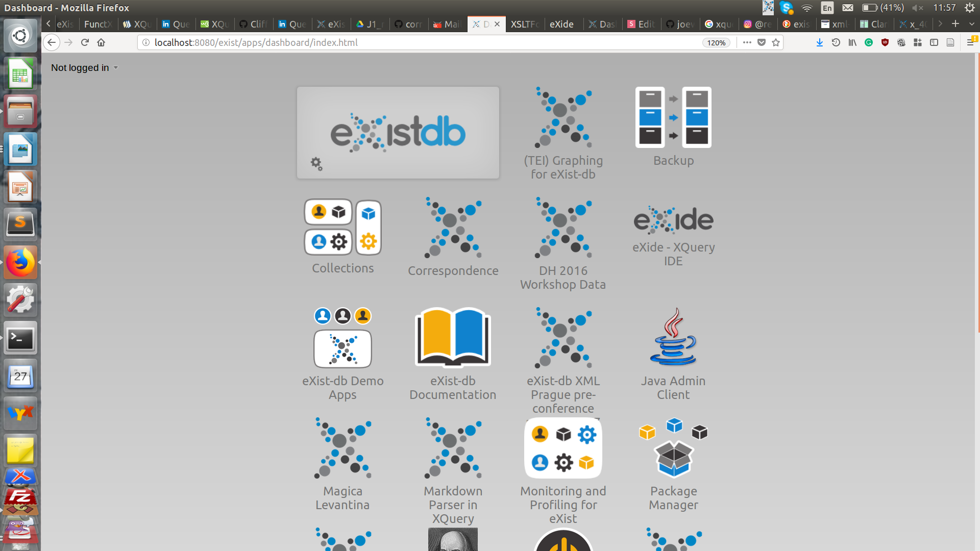Open the Firefox hamburger menu
The image size is (980, 551).
pos(970,43)
